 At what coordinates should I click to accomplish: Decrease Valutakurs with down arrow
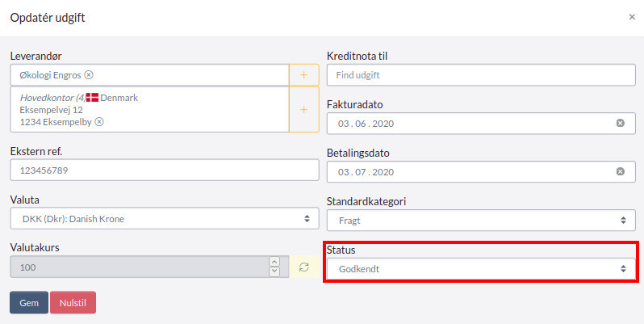(274, 271)
